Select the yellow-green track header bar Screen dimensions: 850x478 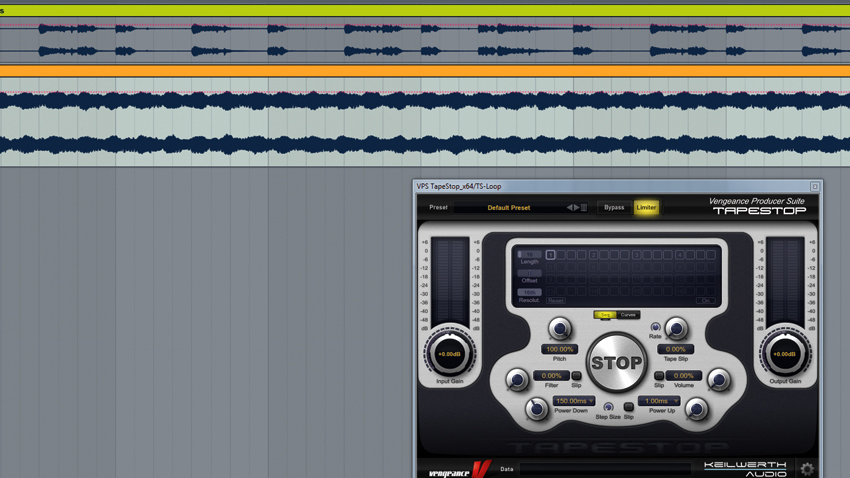pyautogui.click(x=425, y=10)
